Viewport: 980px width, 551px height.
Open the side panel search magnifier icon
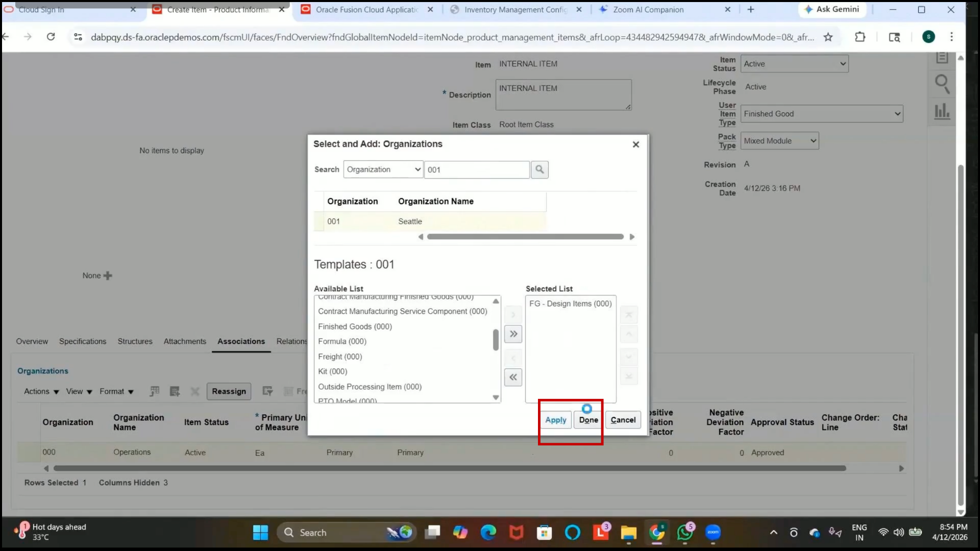(942, 84)
